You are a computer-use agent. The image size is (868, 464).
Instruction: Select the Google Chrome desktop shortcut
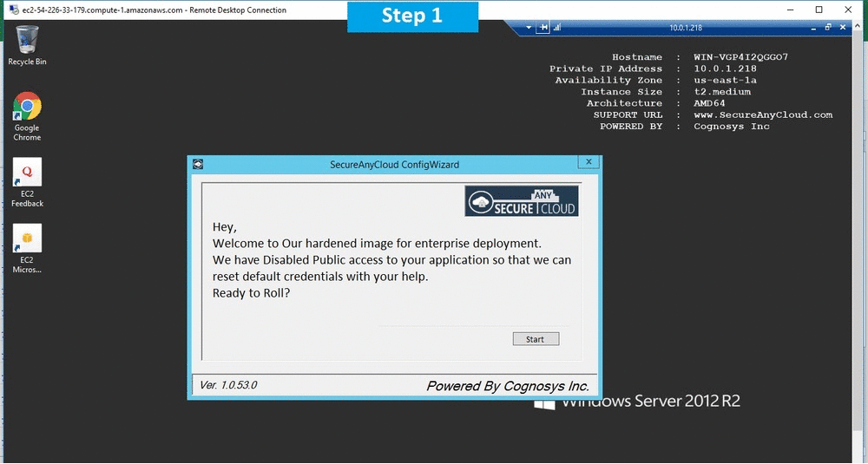coord(27,108)
